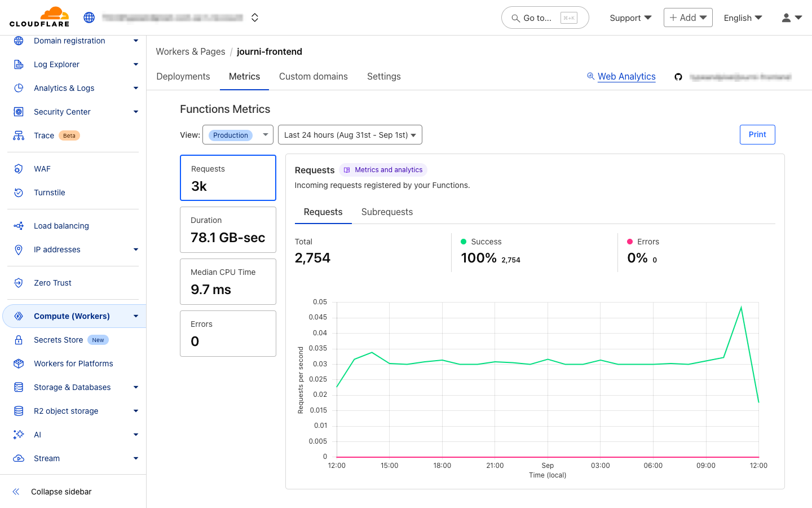Click the green Success legend dot
Viewport: 812px width, 508px height.
click(x=464, y=242)
